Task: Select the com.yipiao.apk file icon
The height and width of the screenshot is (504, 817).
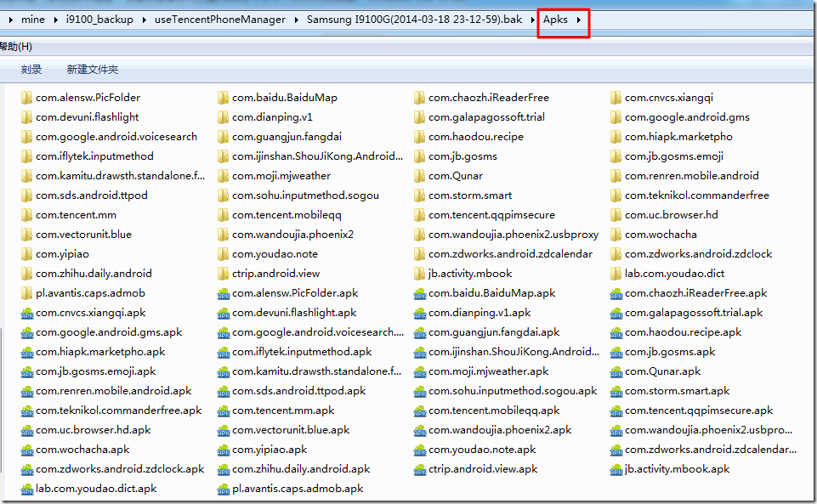Action: pyautogui.click(x=224, y=450)
